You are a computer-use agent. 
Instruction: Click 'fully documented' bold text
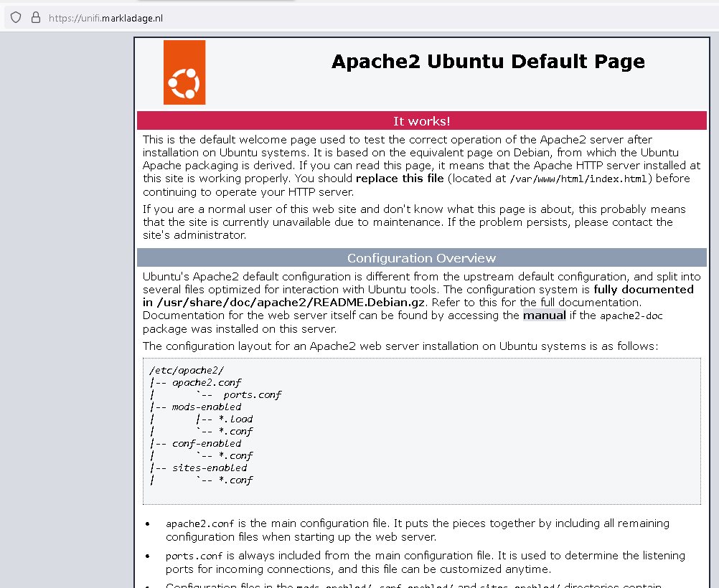click(x=644, y=290)
